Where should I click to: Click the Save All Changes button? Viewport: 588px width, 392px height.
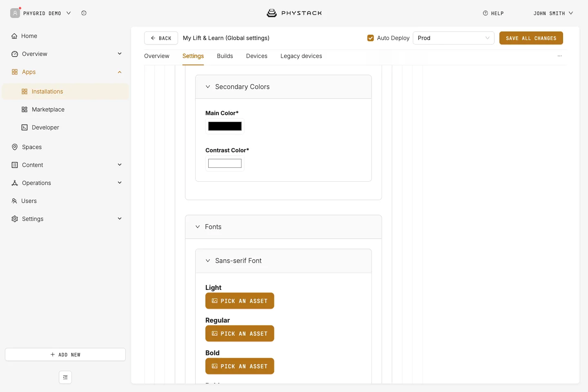coord(531,38)
